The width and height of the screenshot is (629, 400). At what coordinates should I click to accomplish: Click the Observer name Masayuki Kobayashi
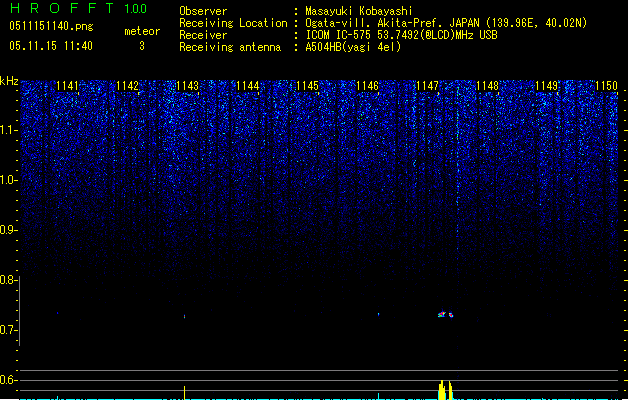pos(358,11)
